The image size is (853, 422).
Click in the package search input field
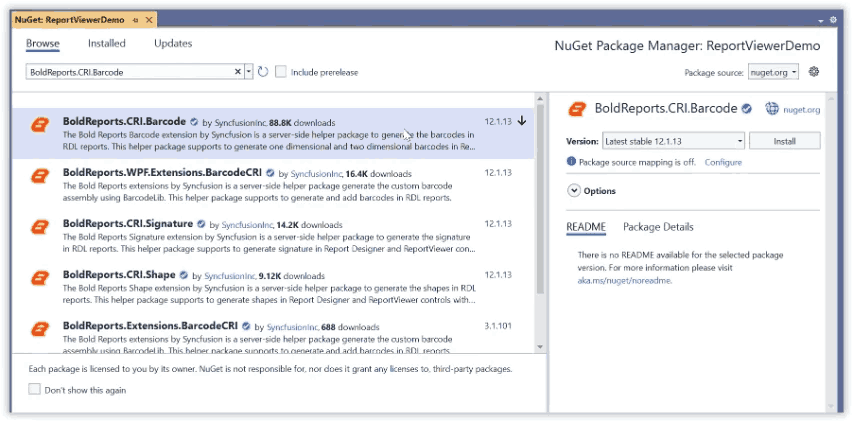tap(131, 72)
